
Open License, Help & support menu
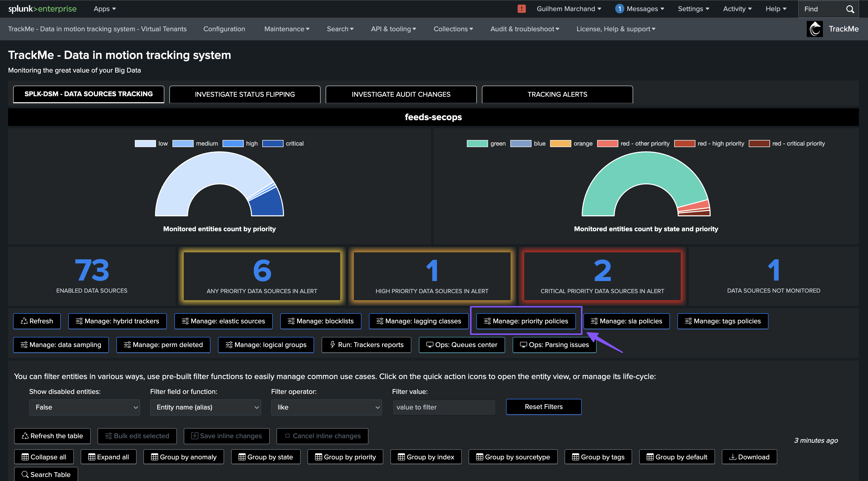pos(616,29)
